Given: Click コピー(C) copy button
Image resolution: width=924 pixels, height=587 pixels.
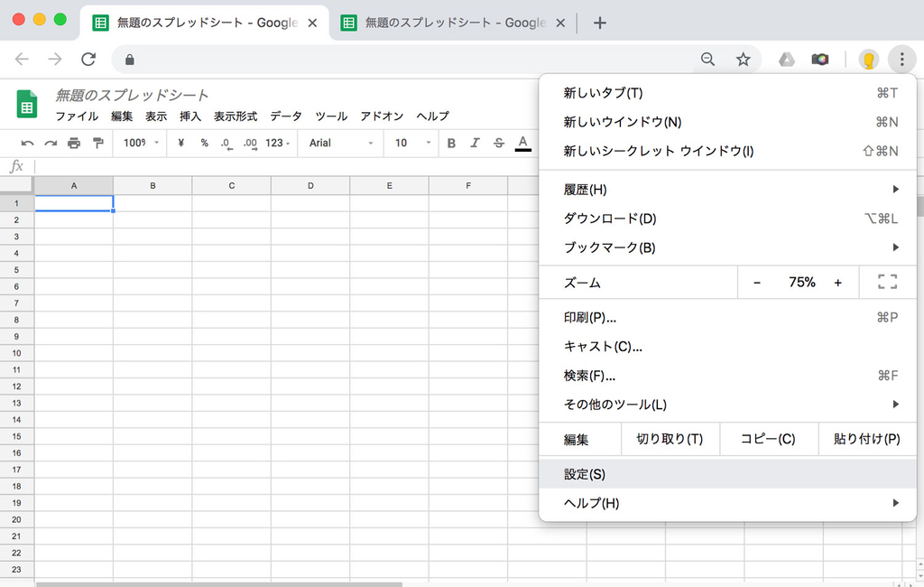Looking at the screenshot, I should coord(769,439).
